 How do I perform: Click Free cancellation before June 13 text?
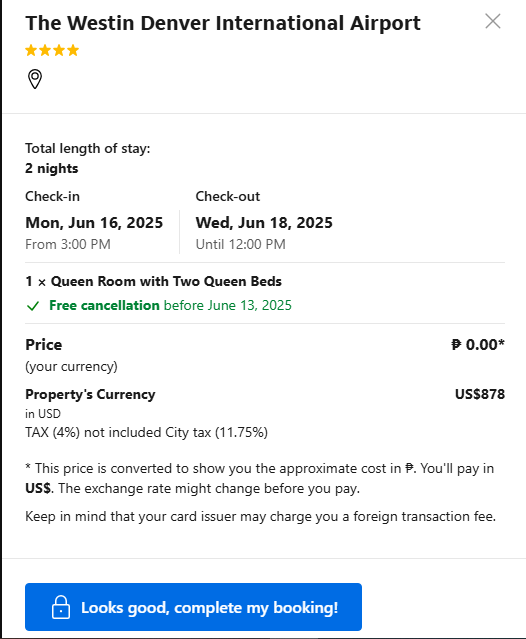tap(170, 305)
